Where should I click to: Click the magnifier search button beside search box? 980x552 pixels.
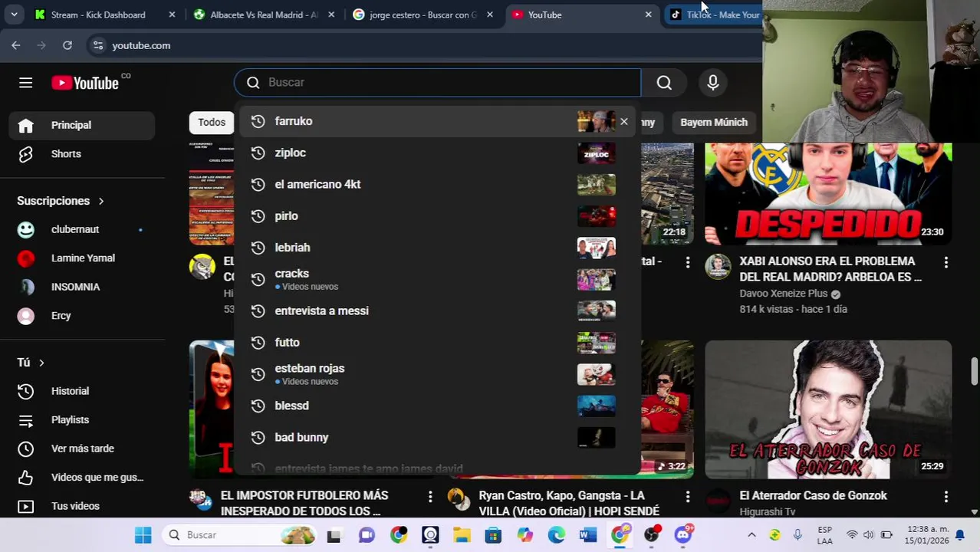[x=664, y=83]
